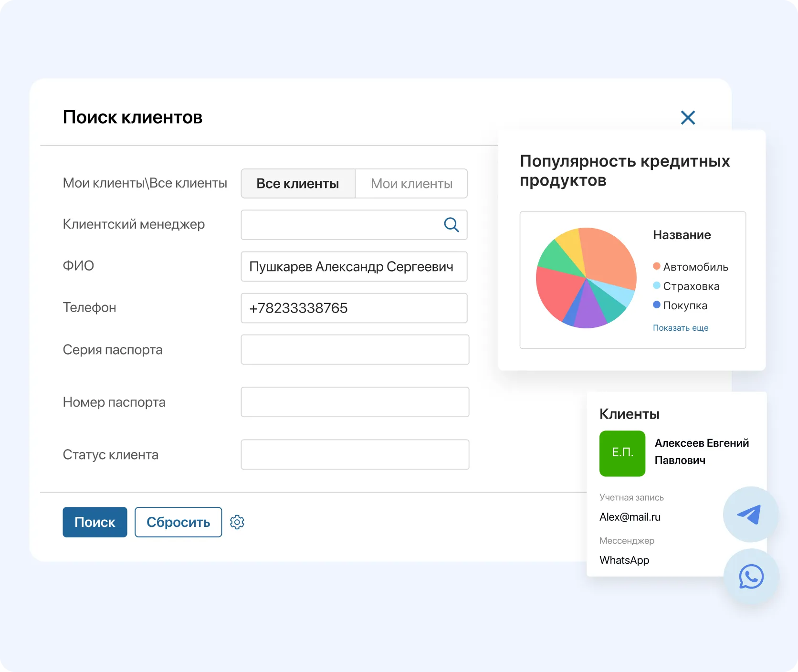Switch to Мои клиенты toggle option

[411, 184]
